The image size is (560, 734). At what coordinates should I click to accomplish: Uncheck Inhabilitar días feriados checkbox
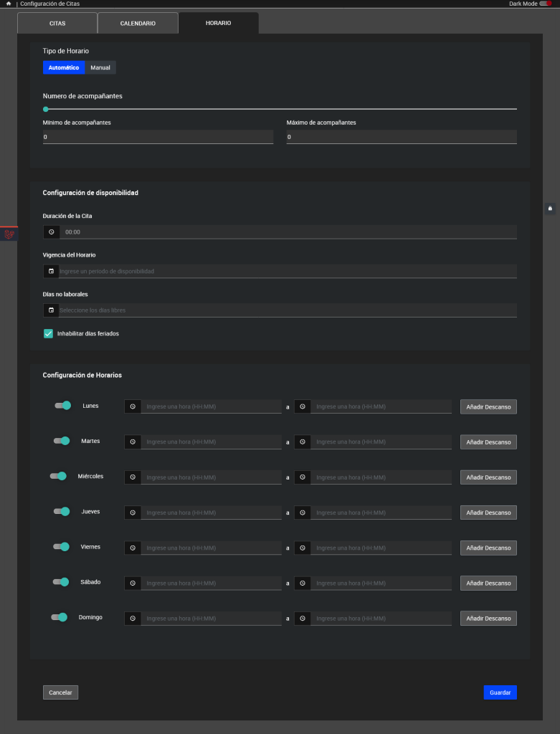49,333
